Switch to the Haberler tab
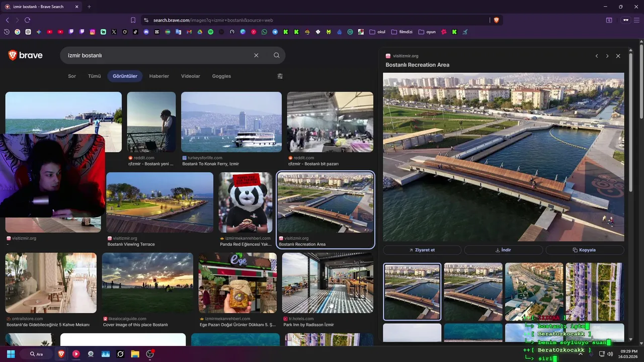Viewport: 644px width, 362px height. 159,76
